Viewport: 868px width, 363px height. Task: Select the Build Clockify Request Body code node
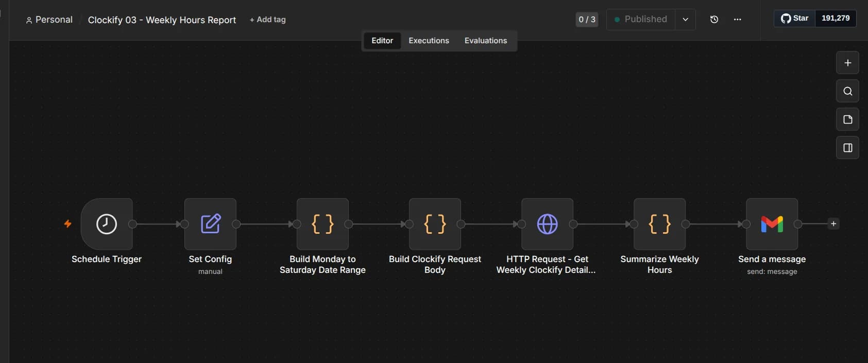(435, 224)
